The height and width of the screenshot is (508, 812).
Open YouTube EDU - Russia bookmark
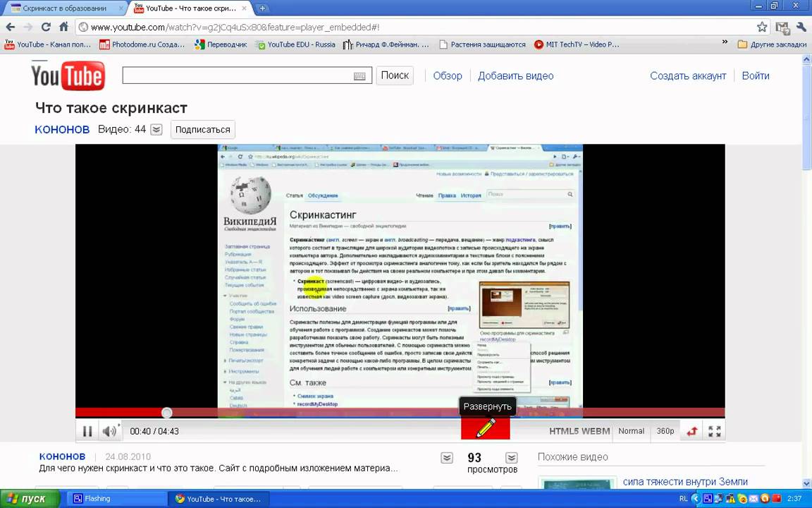click(x=295, y=44)
